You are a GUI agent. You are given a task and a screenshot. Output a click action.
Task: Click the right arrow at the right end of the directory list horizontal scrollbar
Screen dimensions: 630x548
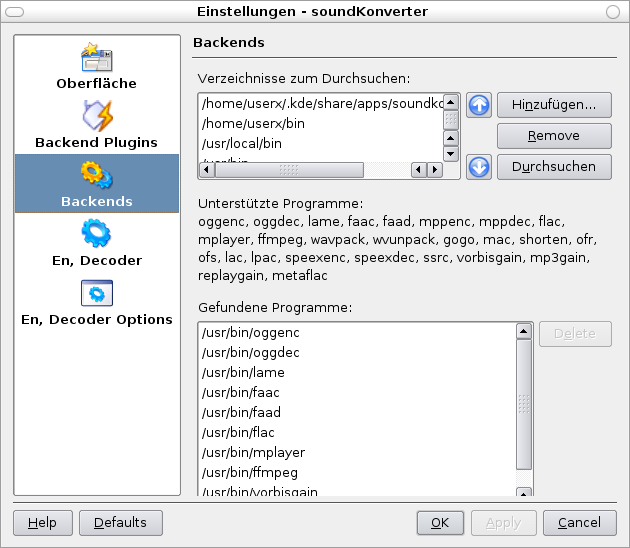click(434, 170)
